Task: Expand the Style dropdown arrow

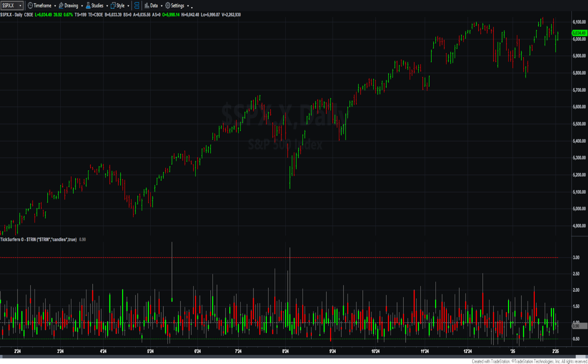Action: pos(128,6)
